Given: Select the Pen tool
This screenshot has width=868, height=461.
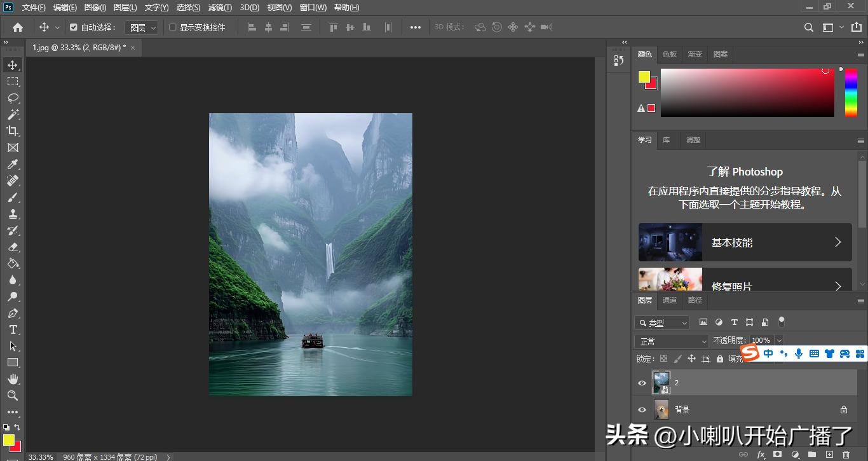Looking at the screenshot, I should coord(13,313).
